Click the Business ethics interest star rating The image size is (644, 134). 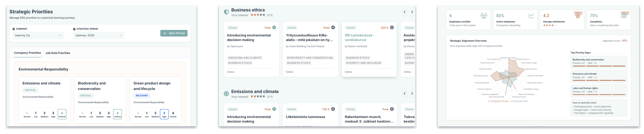click(258, 15)
